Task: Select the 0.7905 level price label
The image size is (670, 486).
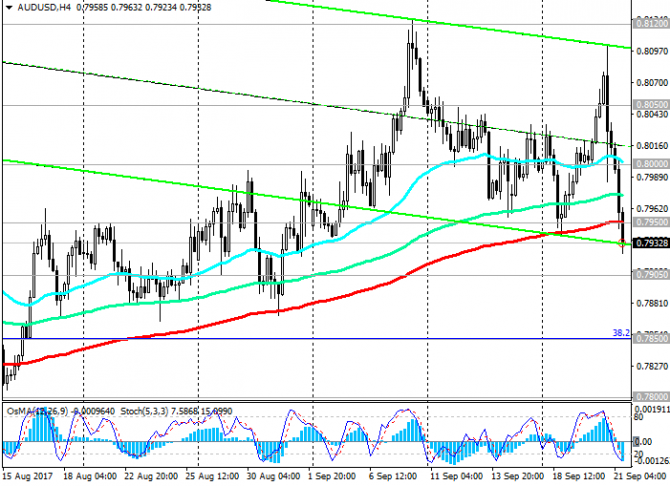Action: [652, 274]
